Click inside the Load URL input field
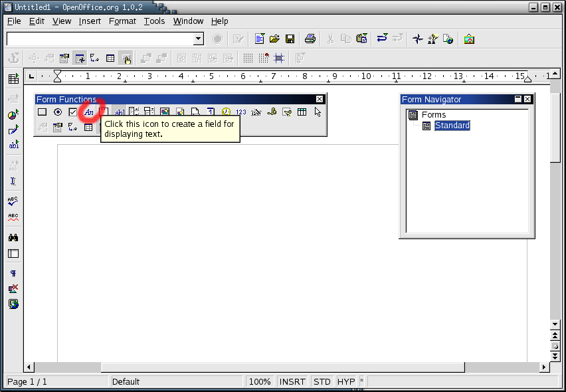 tap(100, 39)
